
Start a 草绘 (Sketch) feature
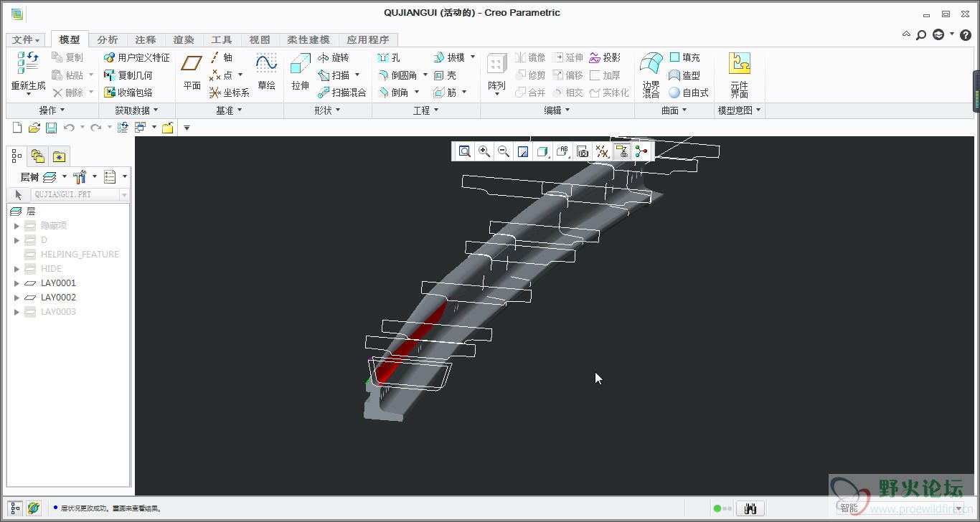(266, 72)
